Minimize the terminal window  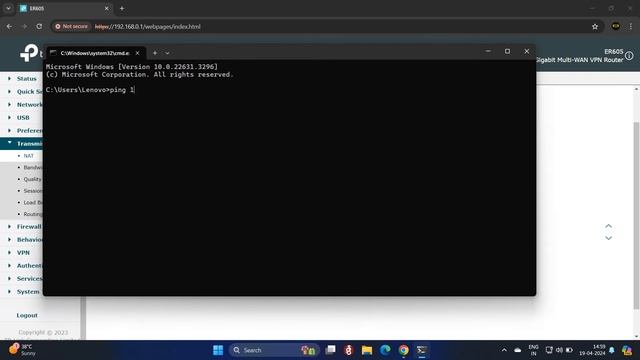(x=488, y=51)
